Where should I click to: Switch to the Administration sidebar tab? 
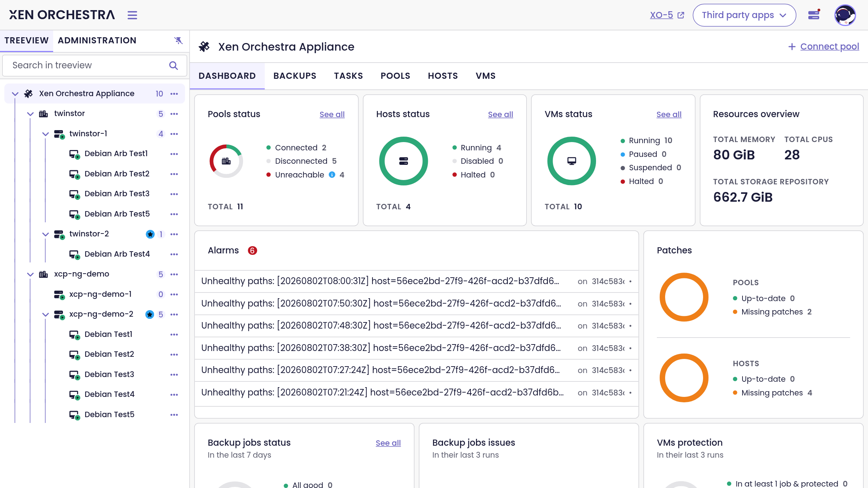point(97,40)
